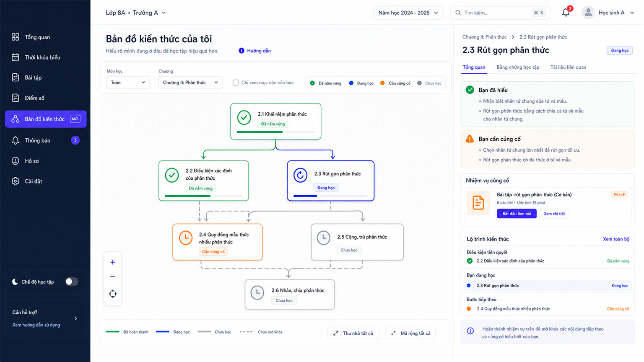Recenter the map with the crosshair icon
This screenshot has height=362, width=644.
pos(113,294)
